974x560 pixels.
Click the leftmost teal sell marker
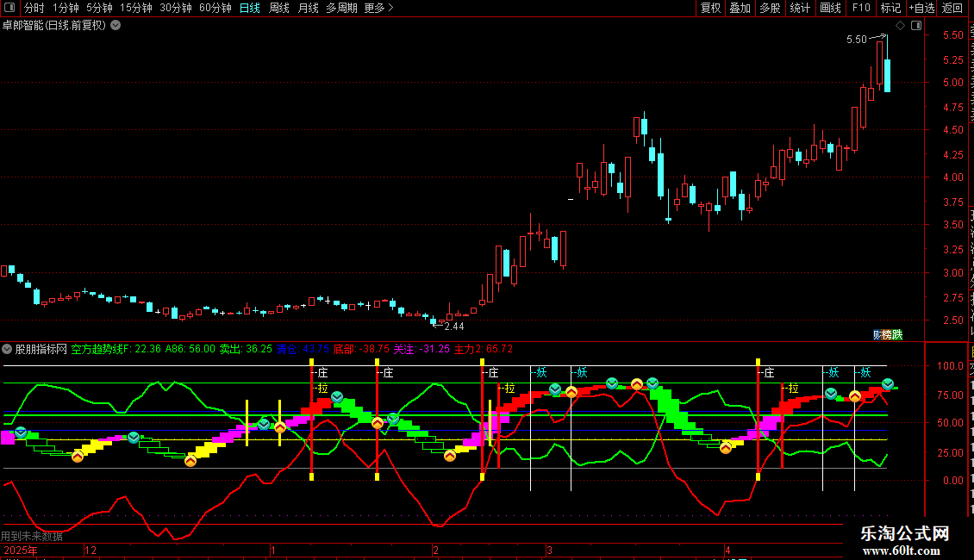21,432
